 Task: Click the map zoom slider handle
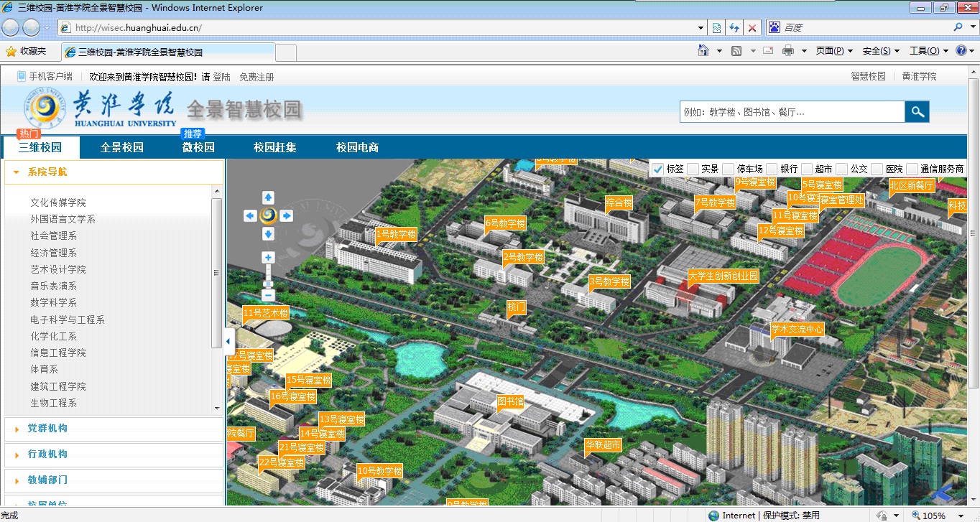[268, 283]
